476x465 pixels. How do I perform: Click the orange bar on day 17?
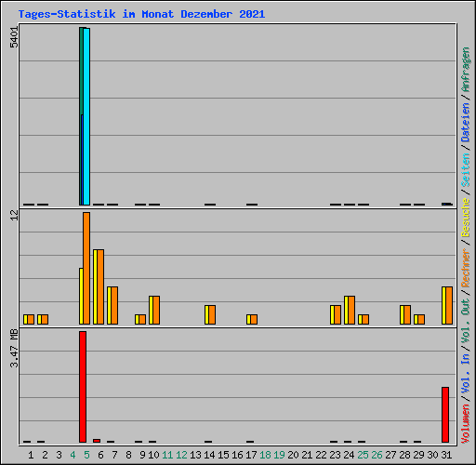click(254, 320)
